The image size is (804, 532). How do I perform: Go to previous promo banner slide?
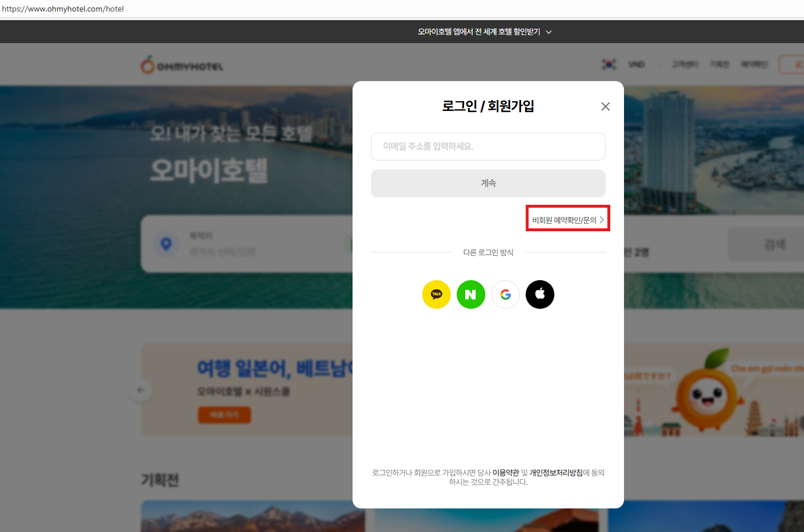(140, 390)
